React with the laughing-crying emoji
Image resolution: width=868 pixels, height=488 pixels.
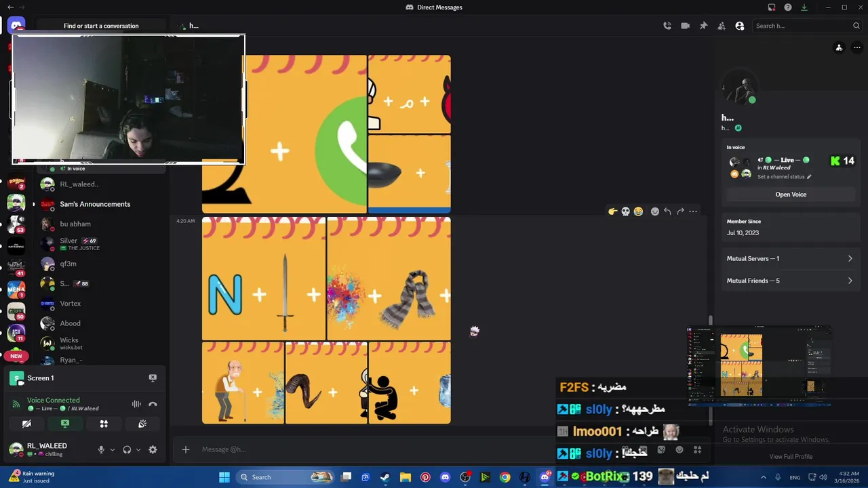coord(638,211)
